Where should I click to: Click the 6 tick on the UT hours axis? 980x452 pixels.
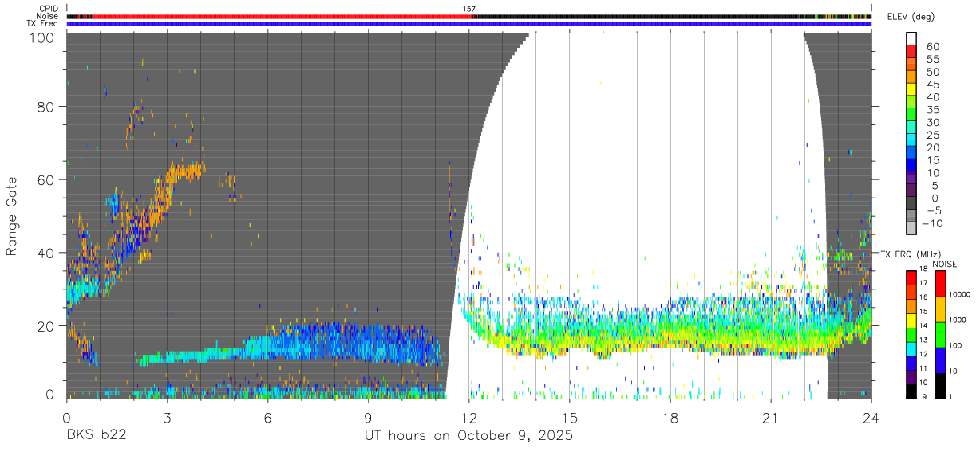pos(267,418)
